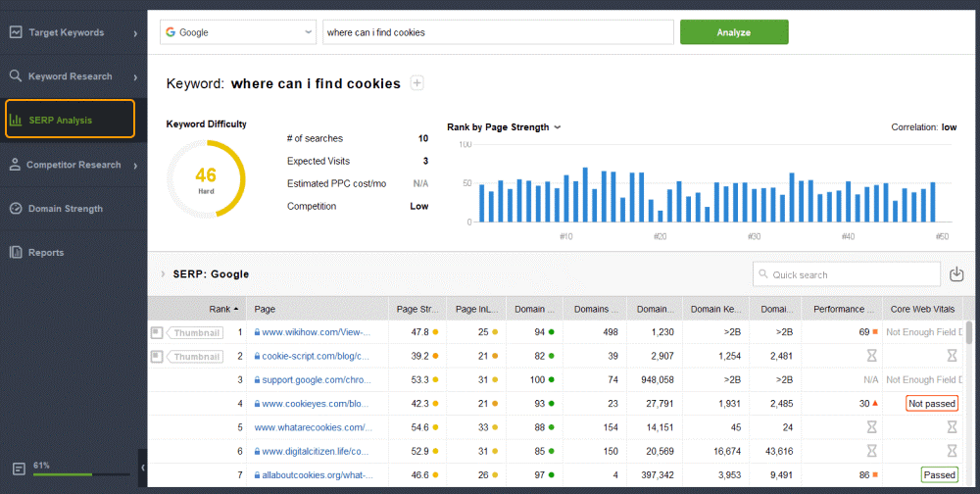Open the Keyword Research sidebar section

tap(73, 76)
